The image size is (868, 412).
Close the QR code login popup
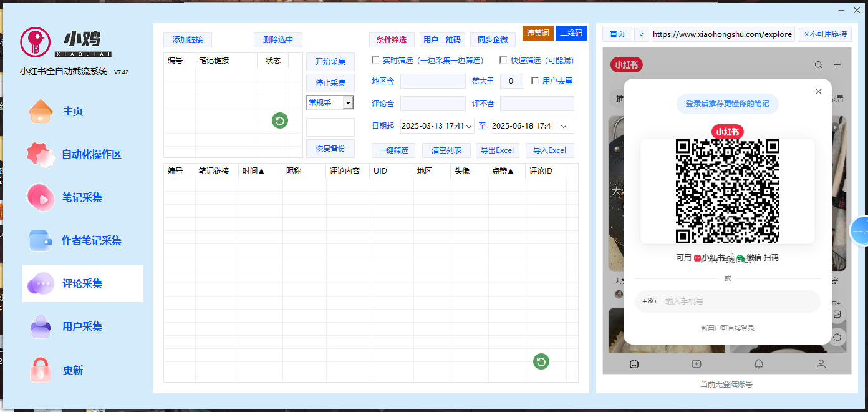[819, 92]
